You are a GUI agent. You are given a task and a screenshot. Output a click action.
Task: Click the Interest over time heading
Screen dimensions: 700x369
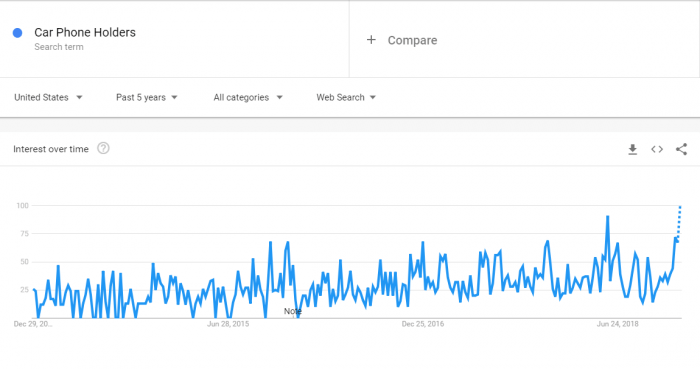51,149
